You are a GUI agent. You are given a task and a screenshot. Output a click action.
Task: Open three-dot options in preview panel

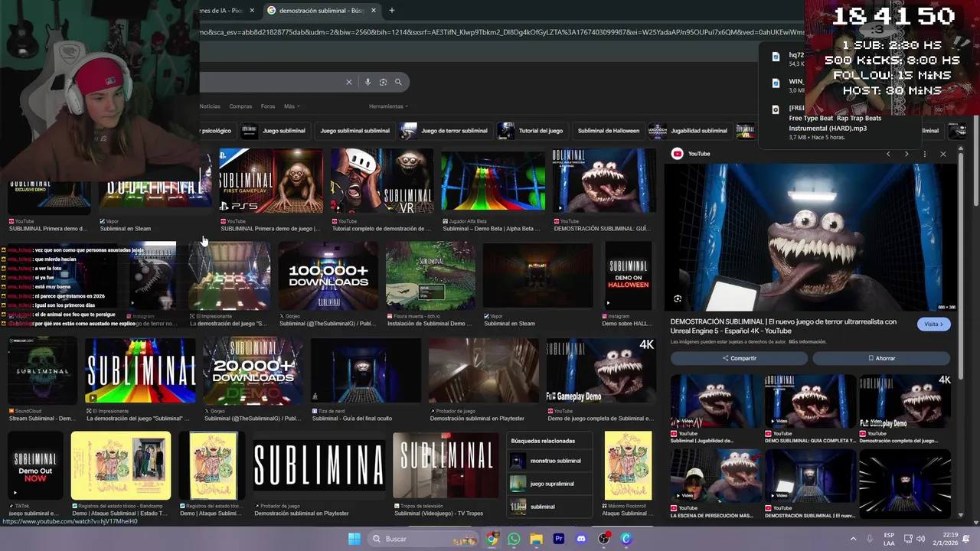click(925, 154)
